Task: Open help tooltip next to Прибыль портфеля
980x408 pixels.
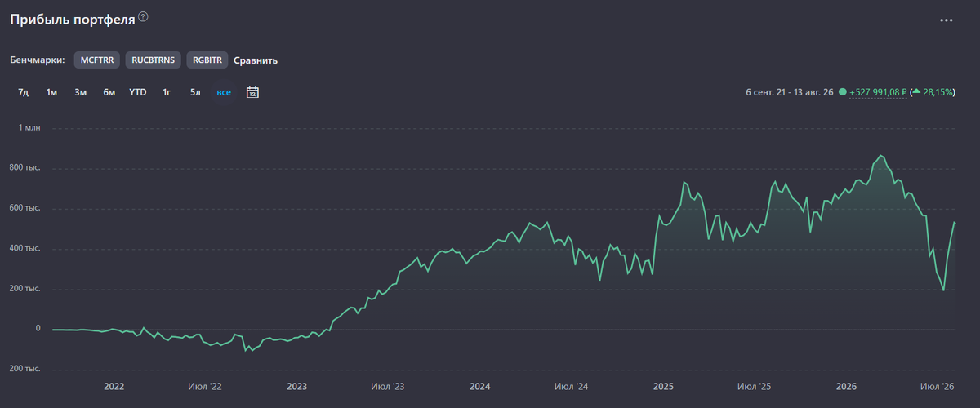Action: point(144,17)
